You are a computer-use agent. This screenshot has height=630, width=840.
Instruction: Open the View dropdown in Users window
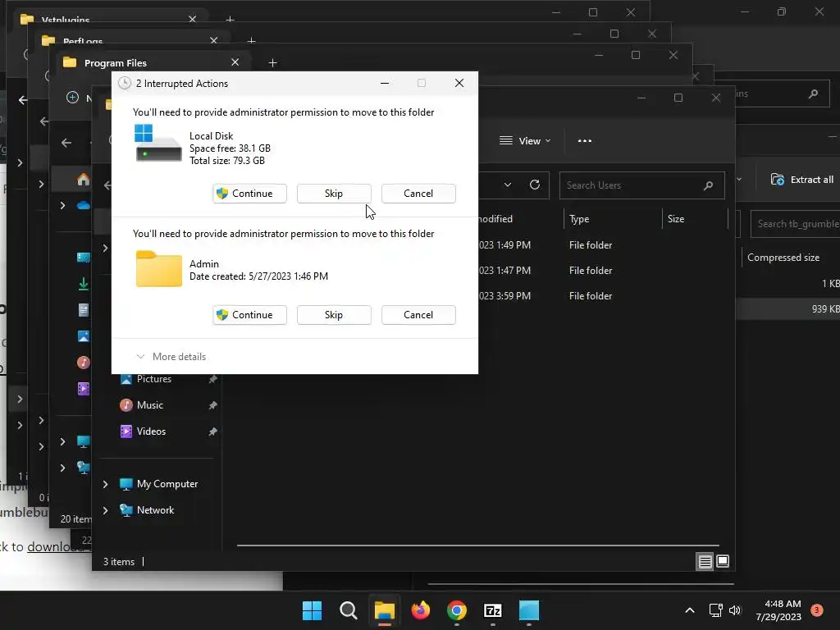[x=525, y=141]
